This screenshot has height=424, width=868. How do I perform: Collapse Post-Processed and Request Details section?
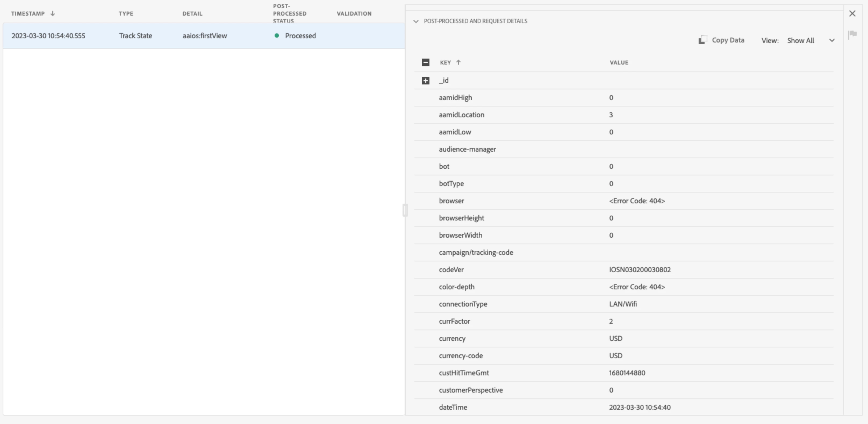pos(416,21)
